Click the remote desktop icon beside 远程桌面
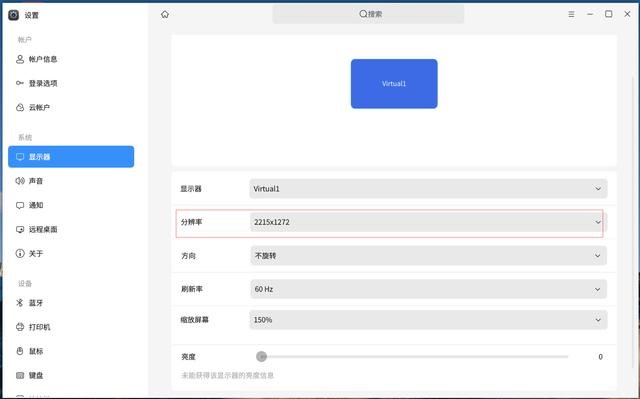The width and height of the screenshot is (640, 399). 20,229
